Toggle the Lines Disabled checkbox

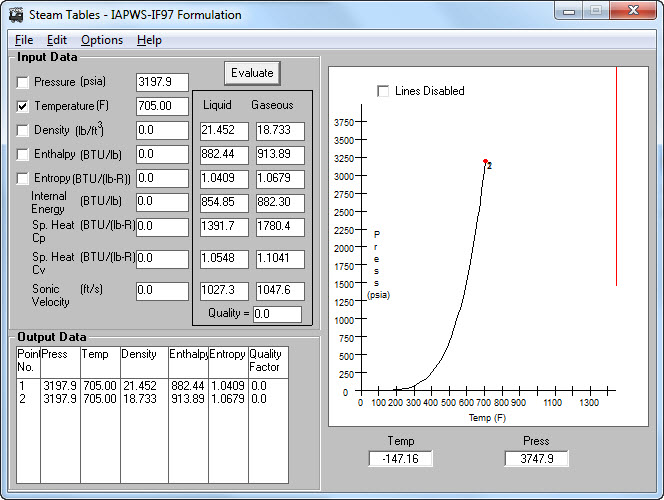pos(383,91)
